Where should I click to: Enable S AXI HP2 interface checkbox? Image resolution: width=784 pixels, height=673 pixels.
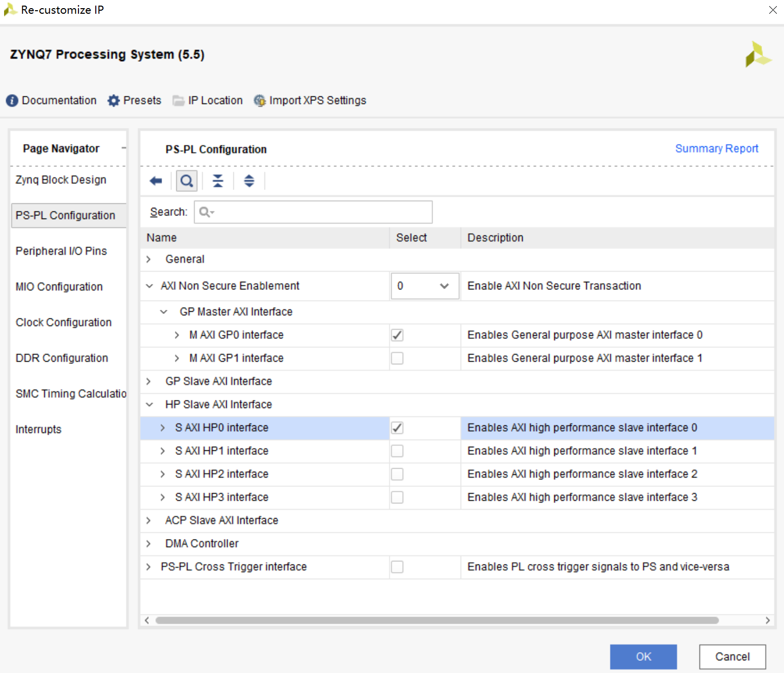pos(397,474)
